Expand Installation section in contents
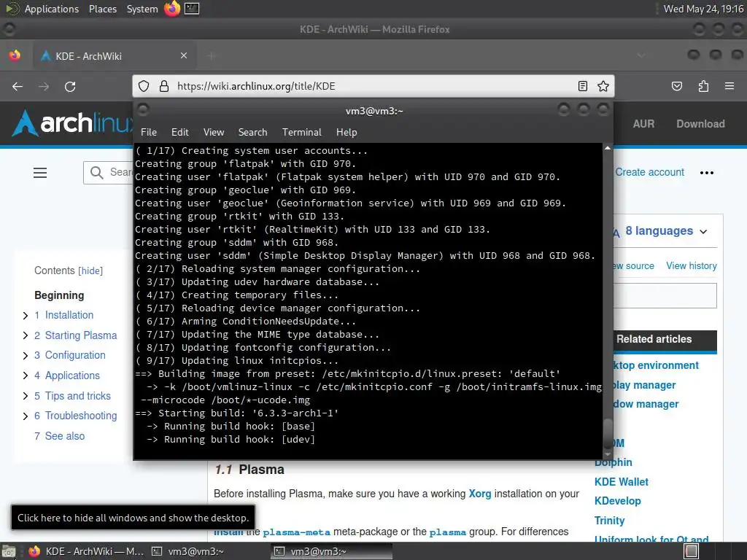 (x=26, y=315)
